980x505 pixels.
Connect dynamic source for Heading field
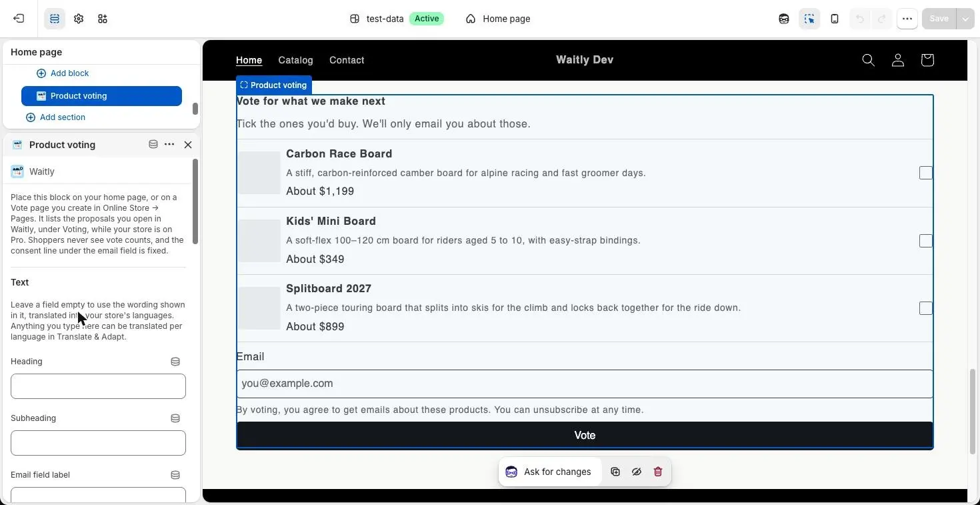(x=175, y=362)
